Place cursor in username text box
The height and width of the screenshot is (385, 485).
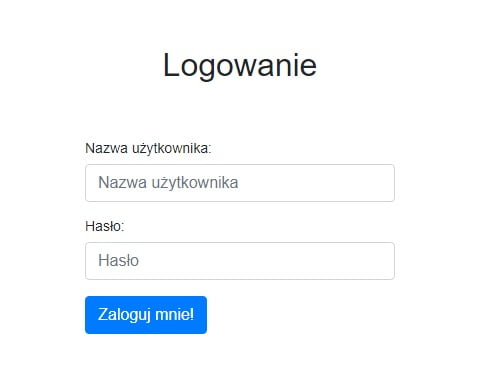click(240, 183)
